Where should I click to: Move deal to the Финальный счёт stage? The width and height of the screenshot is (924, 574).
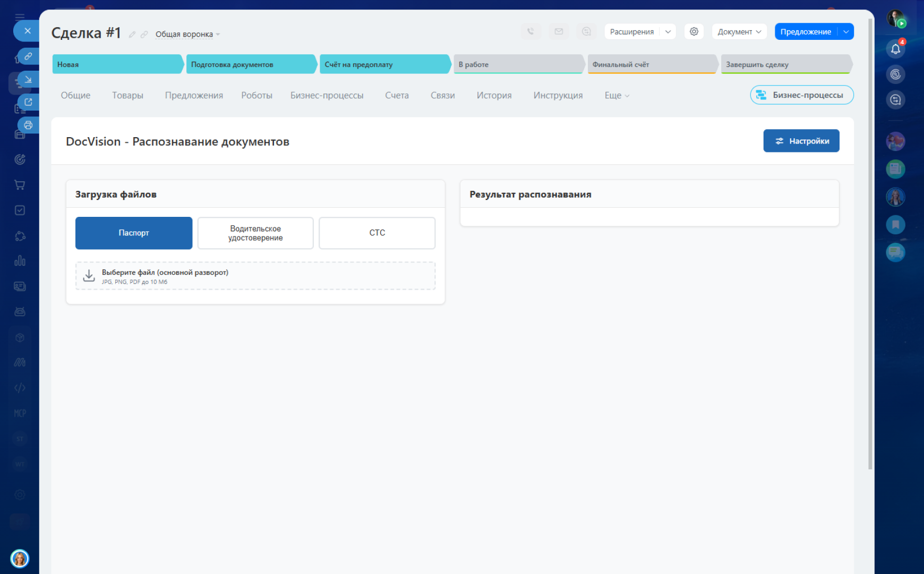653,64
